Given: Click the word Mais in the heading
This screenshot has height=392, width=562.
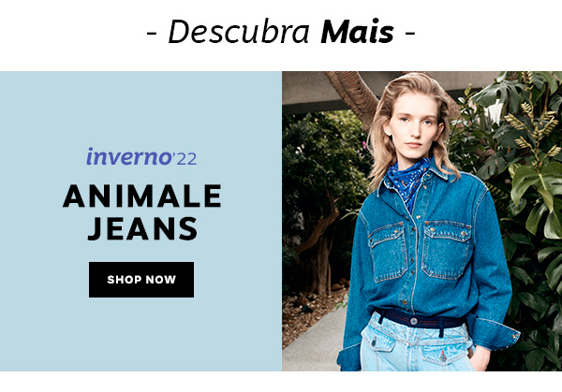Looking at the screenshot, I should [358, 32].
